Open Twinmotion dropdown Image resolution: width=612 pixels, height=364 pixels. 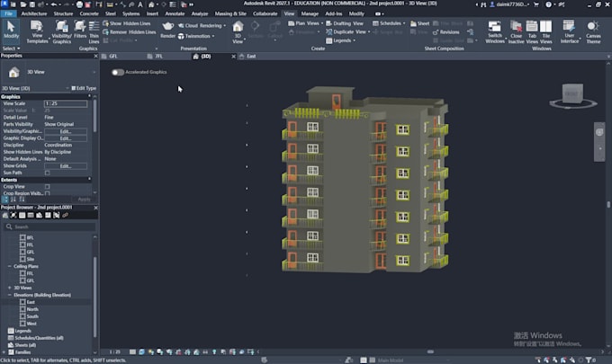pos(196,36)
